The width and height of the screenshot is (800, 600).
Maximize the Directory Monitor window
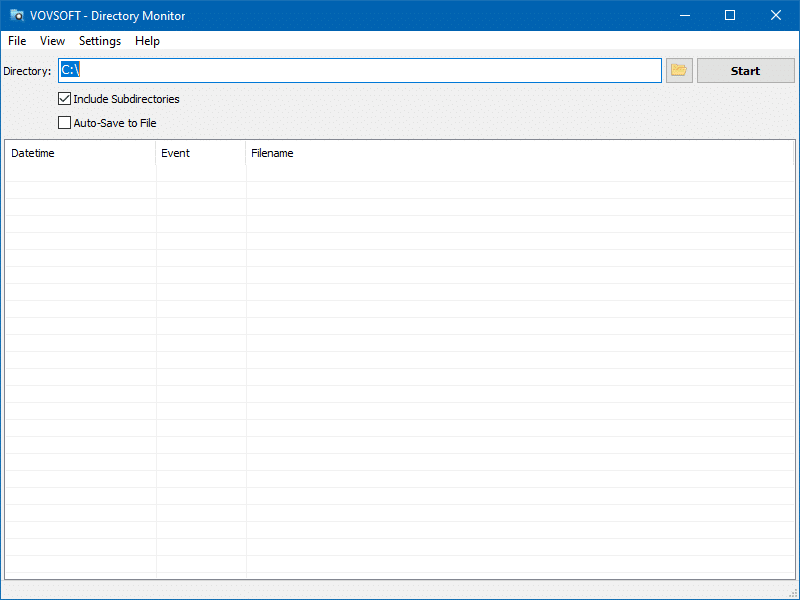pyautogui.click(x=730, y=15)
